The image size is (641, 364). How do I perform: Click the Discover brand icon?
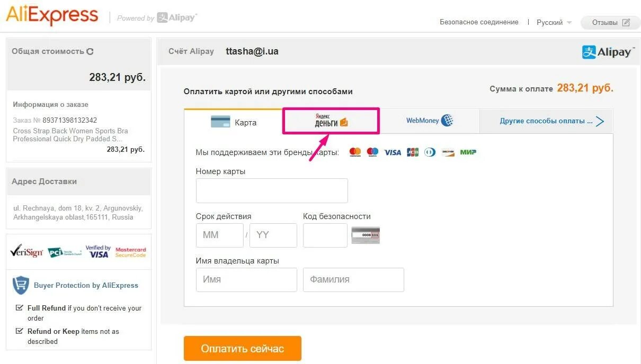click(448, 152)
